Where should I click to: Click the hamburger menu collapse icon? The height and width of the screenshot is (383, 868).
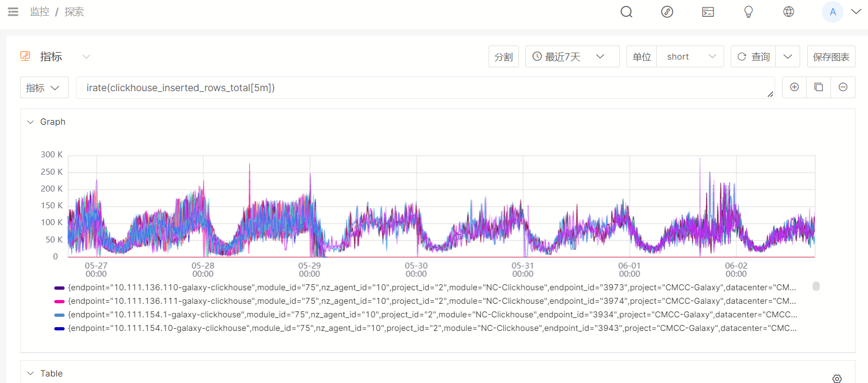pos(13,11)
